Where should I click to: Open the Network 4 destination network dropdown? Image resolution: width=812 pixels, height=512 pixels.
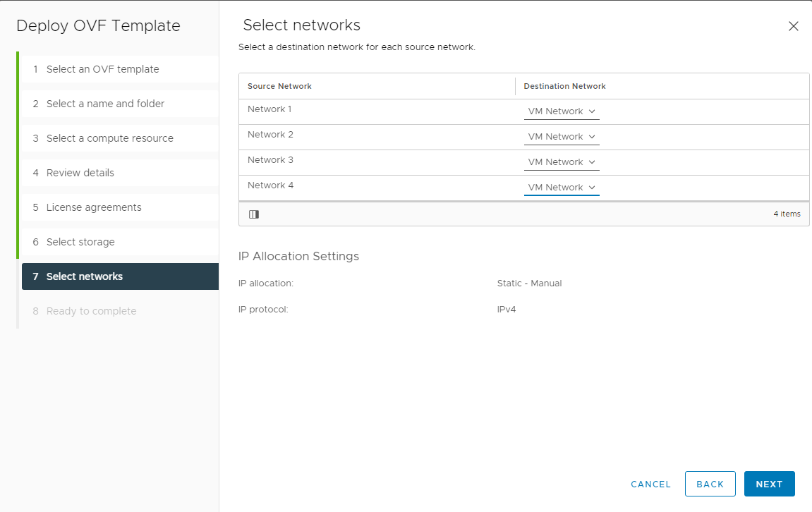pyautogui.click(x=562, y=187)
